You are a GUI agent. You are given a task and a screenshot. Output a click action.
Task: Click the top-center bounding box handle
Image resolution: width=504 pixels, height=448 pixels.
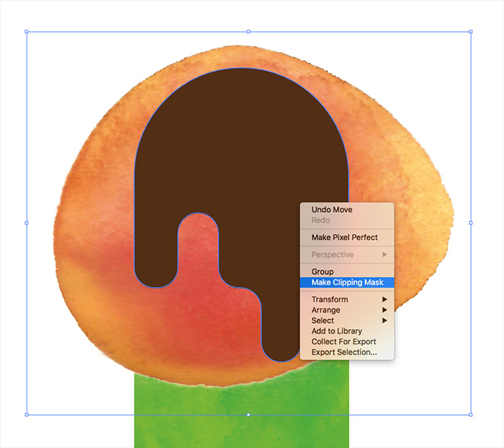pos(248,31)
